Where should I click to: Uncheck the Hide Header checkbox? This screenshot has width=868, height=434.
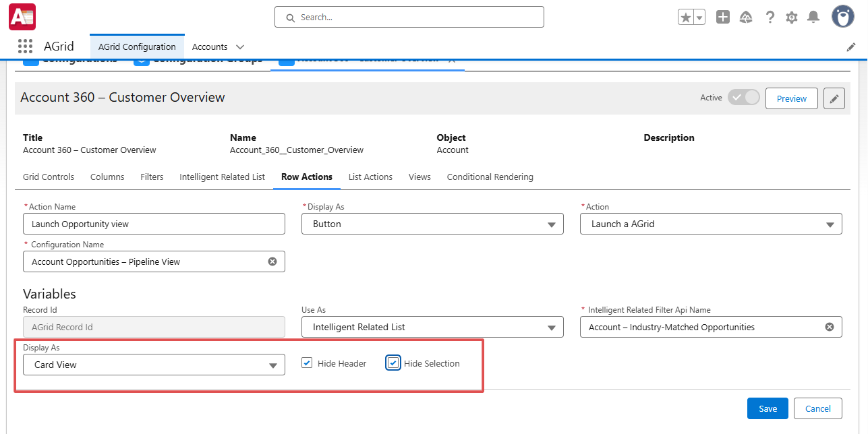(307, 363)
